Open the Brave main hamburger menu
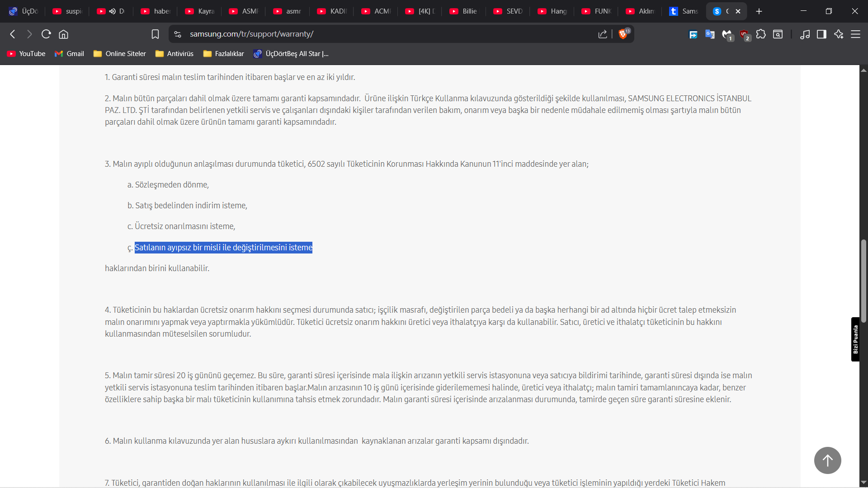Image resolution: width=868 pixels, height=488 pixels. pos(856,34)
